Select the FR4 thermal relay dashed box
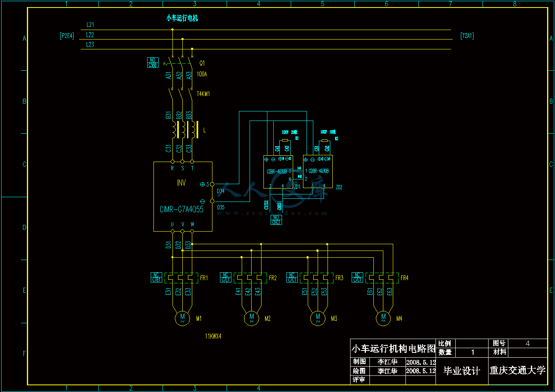555x392 pixels. click(382, 278)
